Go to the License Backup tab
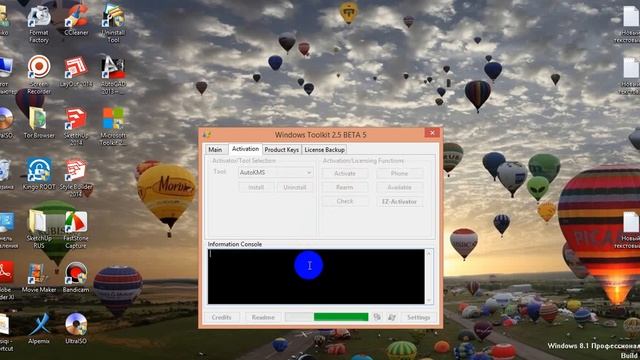 coord(324,149)
